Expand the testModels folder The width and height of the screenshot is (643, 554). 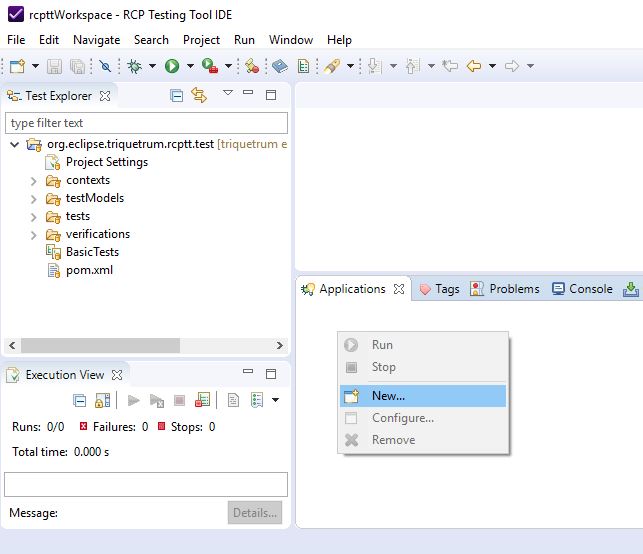33,199
